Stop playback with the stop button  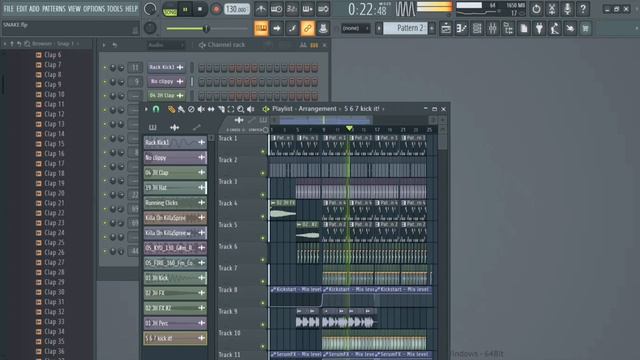point(200,9)
